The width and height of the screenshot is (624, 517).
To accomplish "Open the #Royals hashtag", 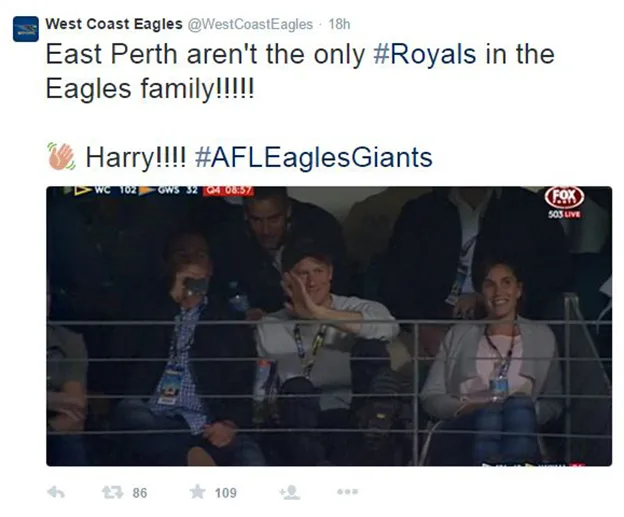I will [x=423, y=55].
